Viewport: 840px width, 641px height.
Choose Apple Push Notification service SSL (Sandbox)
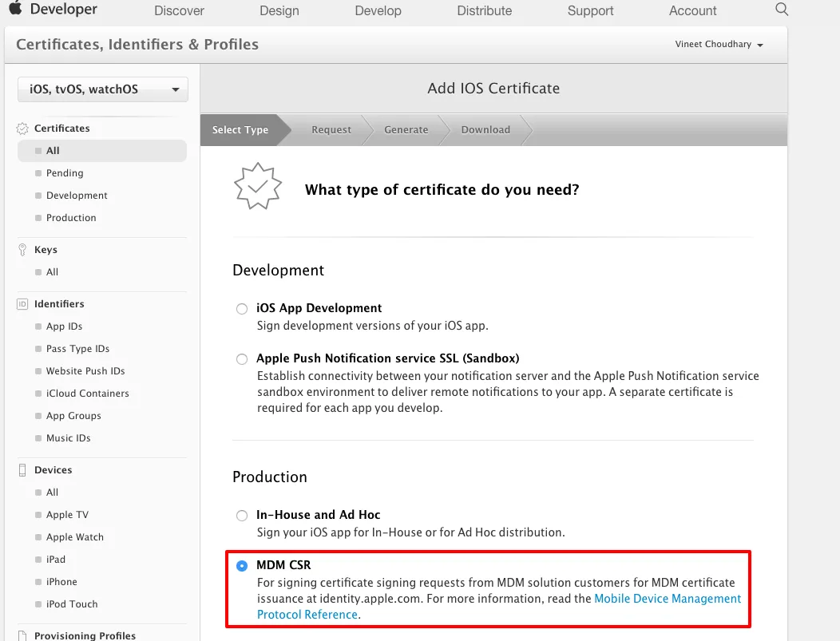coord(242,359)
